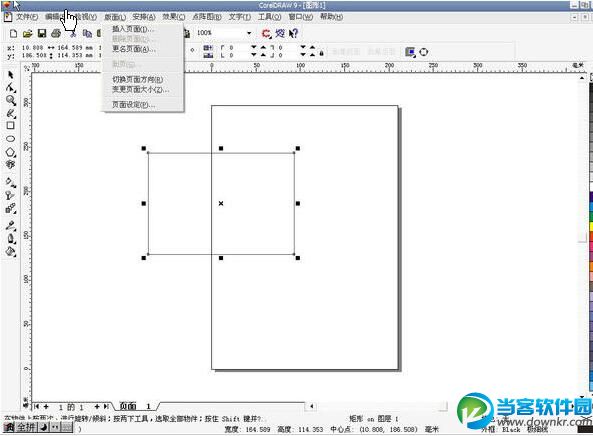593x436 pixels.
Task: Select the Pick arrow tool in toolbox
Action: [x=11, y=74]
